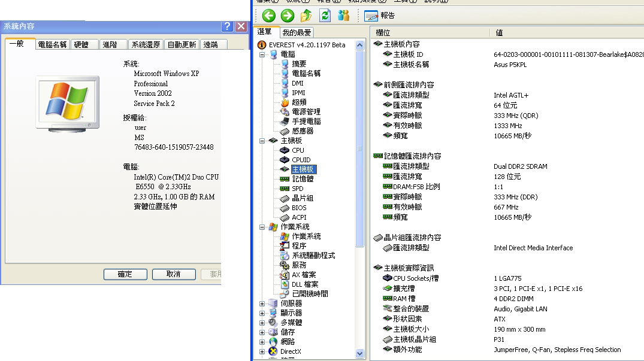The image size is (644, 361).
Task: Sort by the 值 value column header
Action: click(x=567, y=32)
